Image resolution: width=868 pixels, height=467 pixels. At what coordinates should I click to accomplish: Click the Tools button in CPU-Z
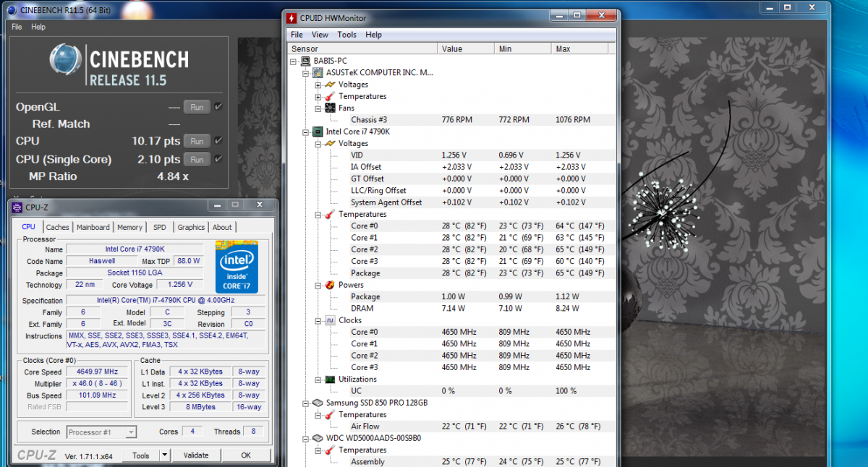(x=141, y=455)
